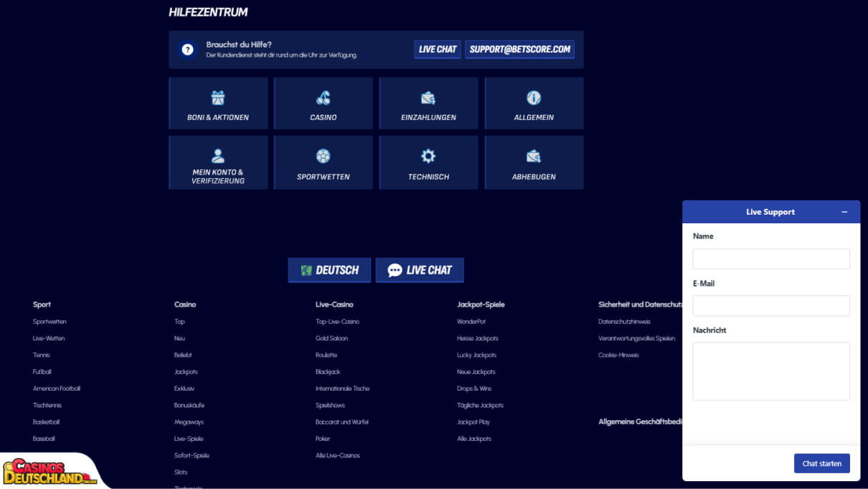The height and width of the screenshot is (489, 868).
Task: Open the Allgemein help category
Action: pyautogui.click(x=534, y=103)
